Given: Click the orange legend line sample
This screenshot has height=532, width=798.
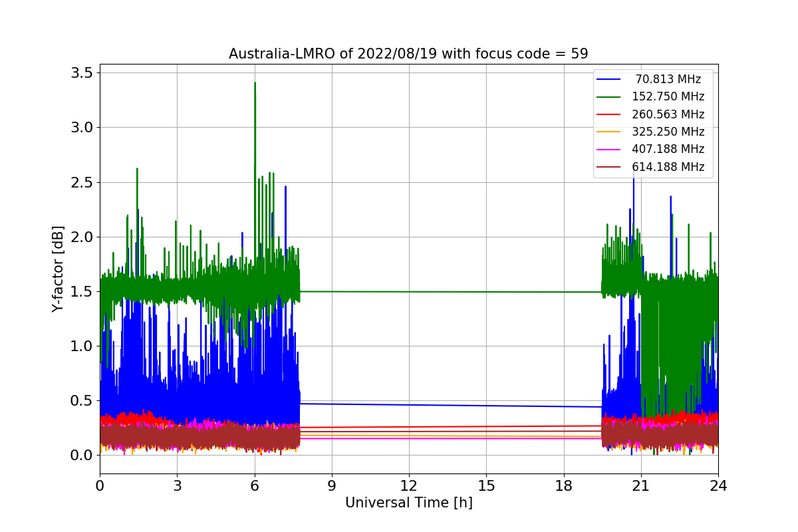Looking at the screenshot, I should coord(608,132).
